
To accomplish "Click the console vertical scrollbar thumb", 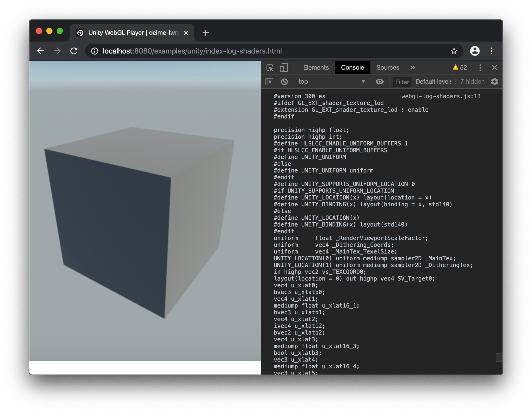I will tap(499, 357).
